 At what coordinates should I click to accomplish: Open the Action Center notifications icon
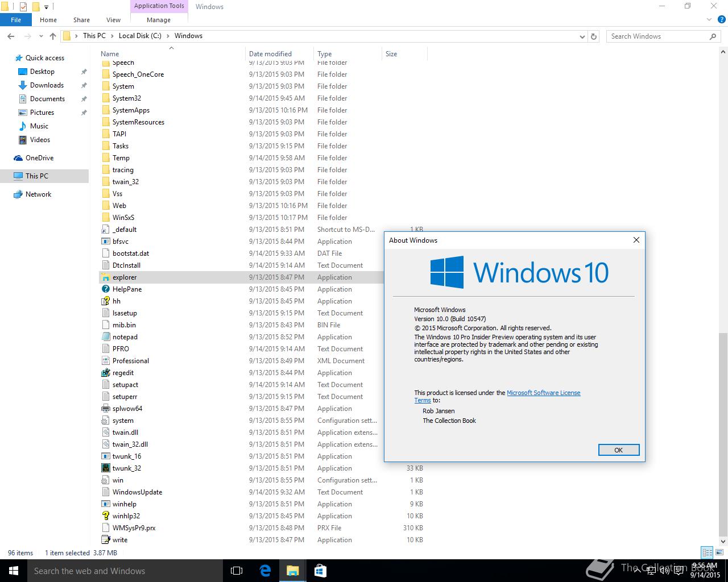point(679,571)
